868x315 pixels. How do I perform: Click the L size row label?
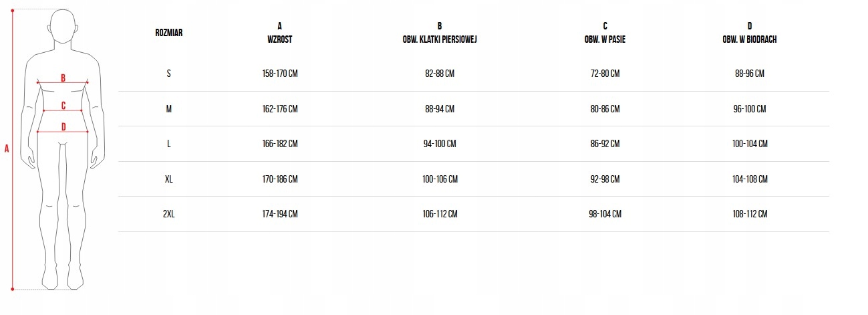pyautogui.click(x=168, y=144)
